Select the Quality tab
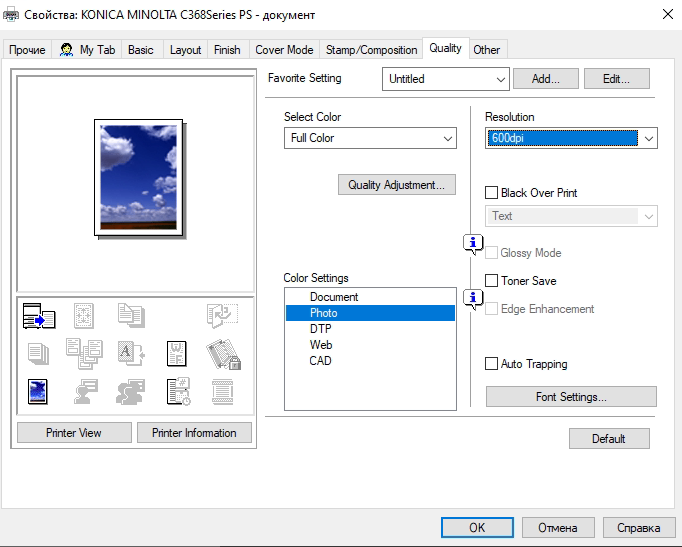The image size is (682, 547). [445, 48]
